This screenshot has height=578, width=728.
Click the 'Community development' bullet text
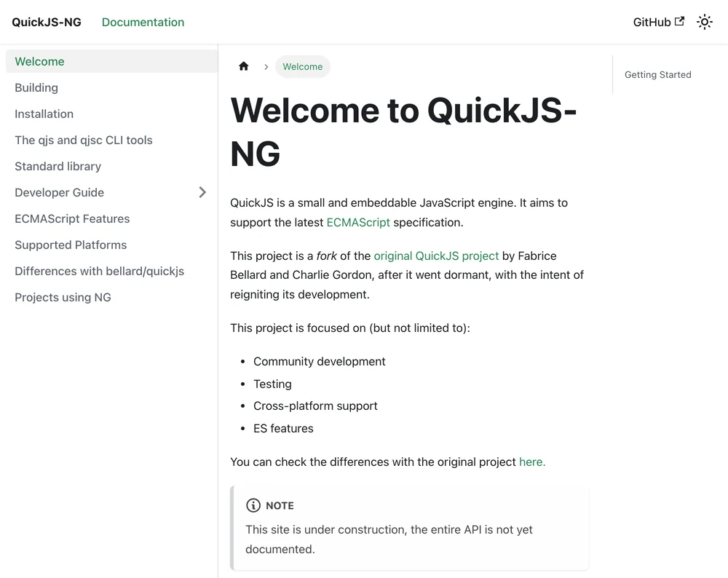point(319,361)
